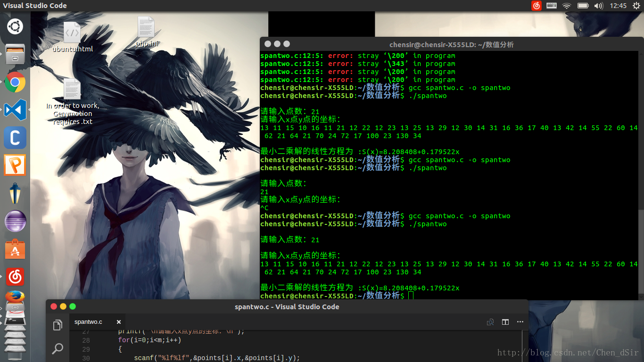Open Search in VS Code activity bar
644x362 pixels.
[x=58, y=349]
